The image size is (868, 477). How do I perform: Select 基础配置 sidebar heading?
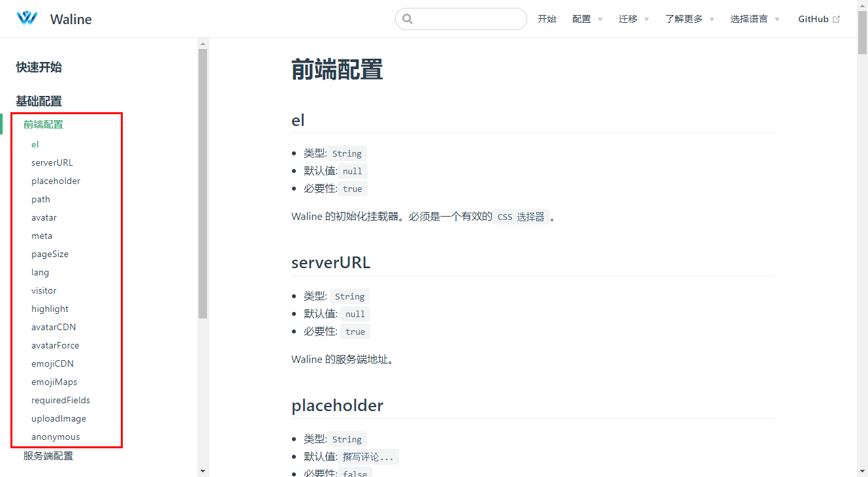pos(39,101)
